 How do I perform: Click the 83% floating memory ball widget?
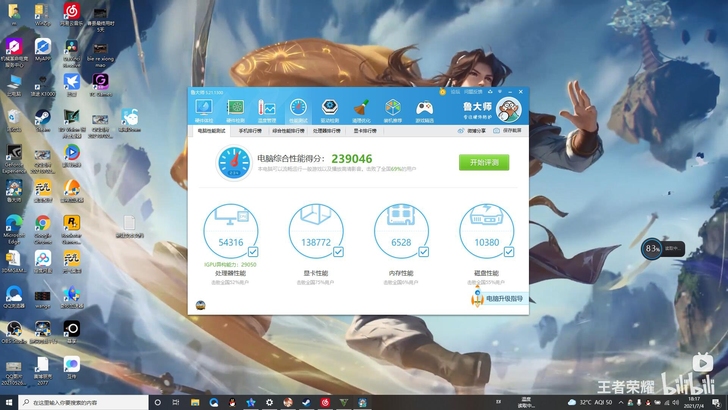(x=652, y=249)
